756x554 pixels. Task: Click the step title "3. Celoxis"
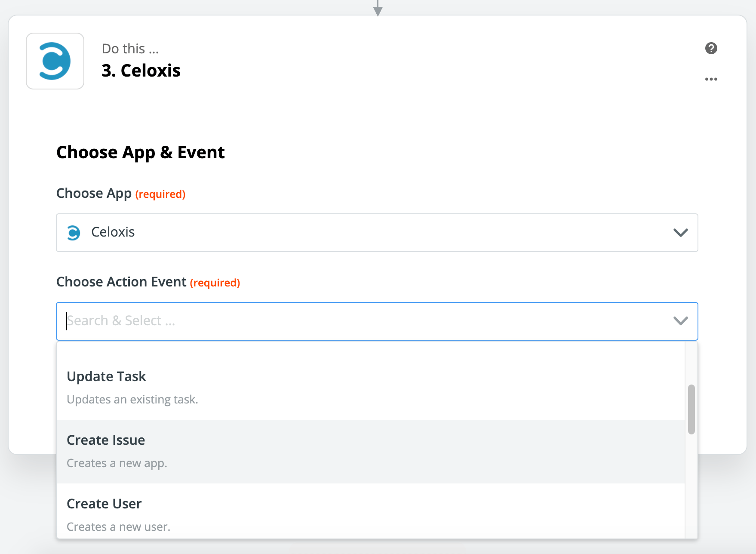pos(141,71)
